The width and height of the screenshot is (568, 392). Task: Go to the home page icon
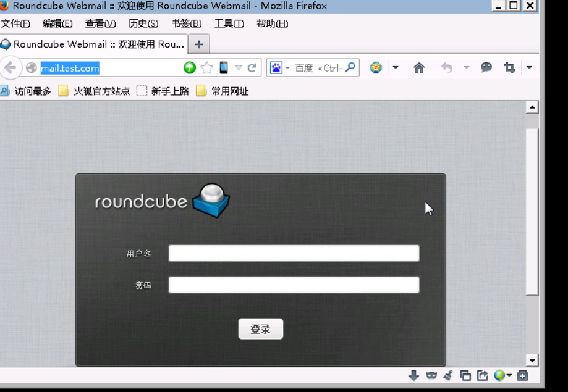click(x=419, y=67)
